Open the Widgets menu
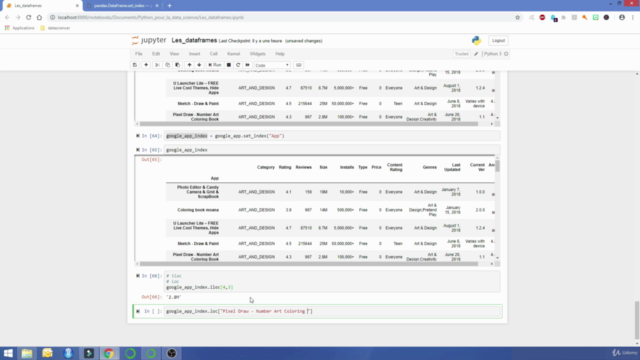Image resolution: width=640 pixels, height=360 pixels. coord(258,54)
